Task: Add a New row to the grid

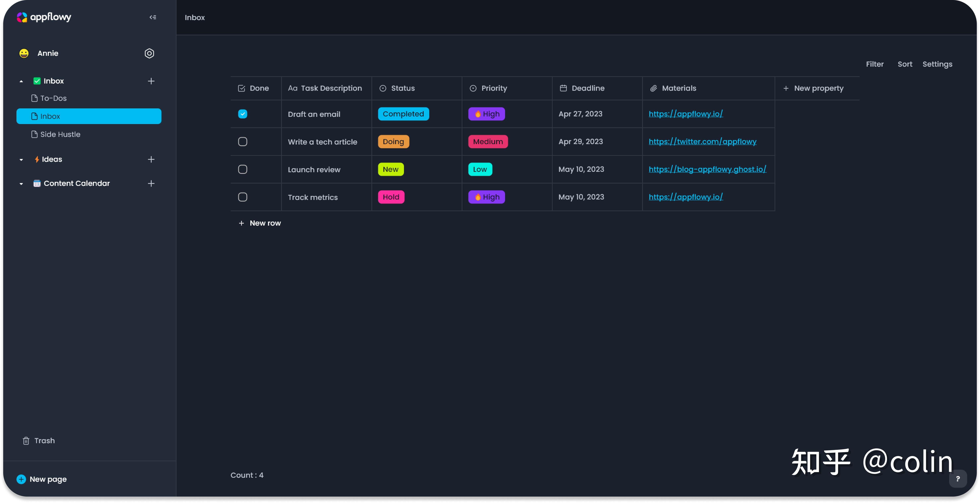Action: 260,223
